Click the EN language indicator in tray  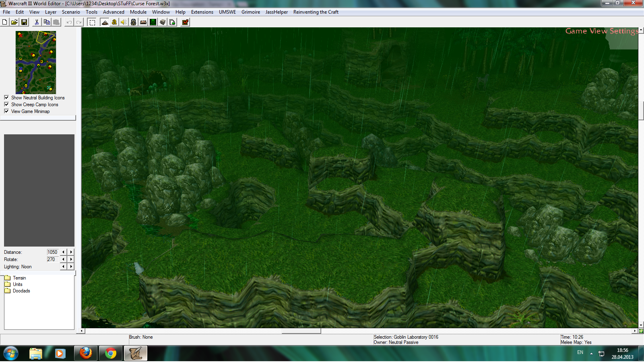coord(580,352)
